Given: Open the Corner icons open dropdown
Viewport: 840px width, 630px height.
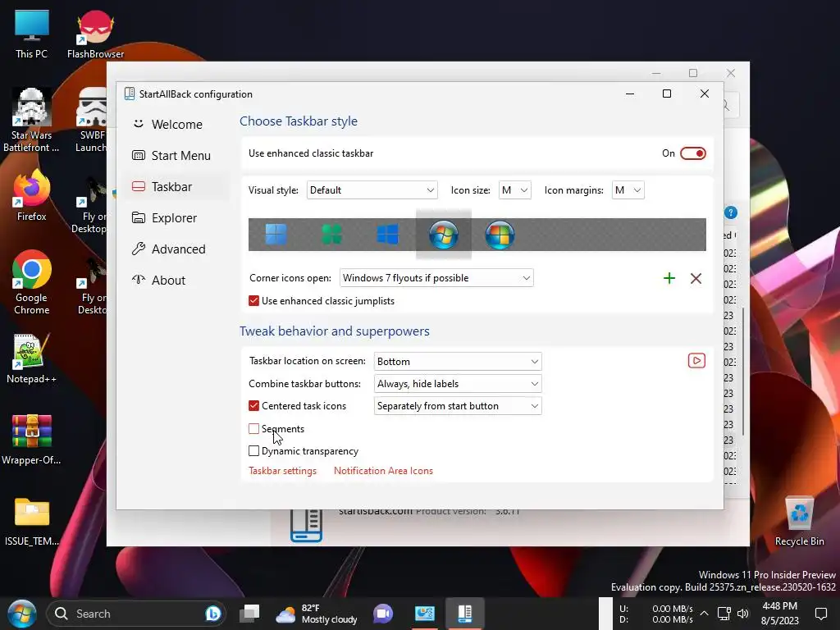Looking at the screenshot, I should point(436,278).
